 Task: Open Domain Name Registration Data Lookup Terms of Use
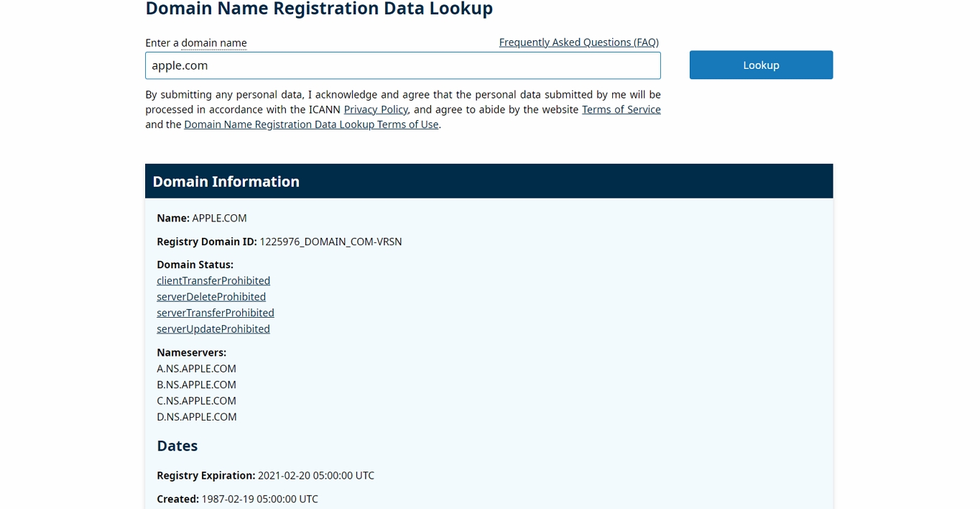point(311,124)
